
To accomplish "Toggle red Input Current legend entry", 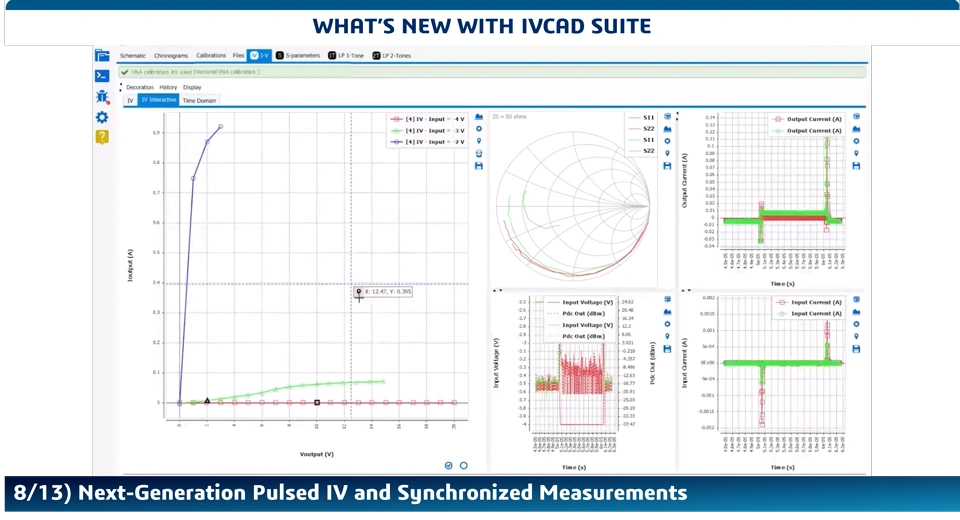I will coord(810,302).
